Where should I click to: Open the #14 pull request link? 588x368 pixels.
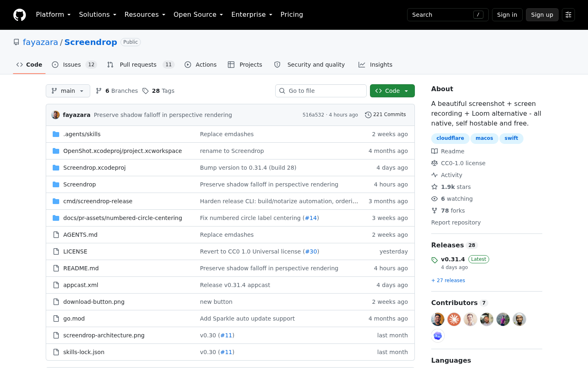(x=311, y=218)
